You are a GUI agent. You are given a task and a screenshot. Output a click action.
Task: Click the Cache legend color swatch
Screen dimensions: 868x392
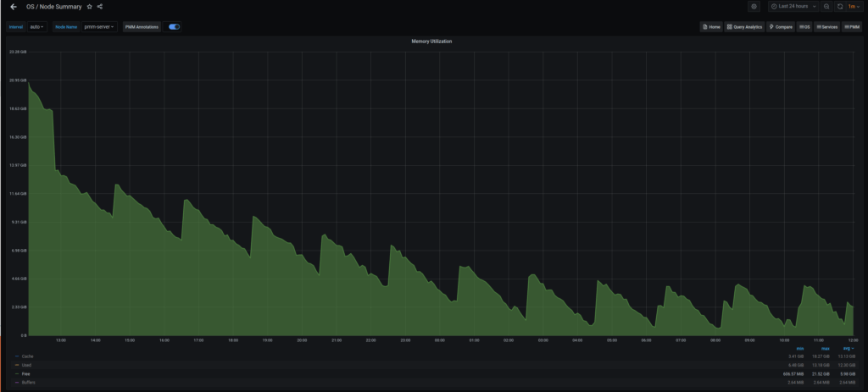pyautogui.click(x=17, y=356)
